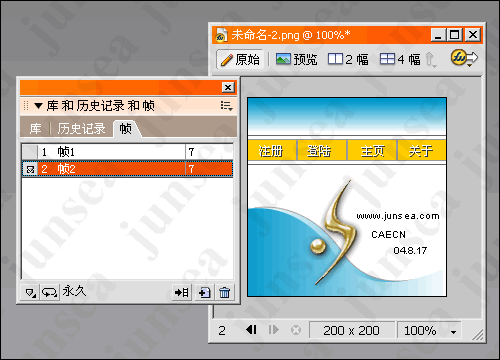Click the stop/cancel circular button in status bar
The height and width of the screenshot is (360, 500).
point(296,330)
